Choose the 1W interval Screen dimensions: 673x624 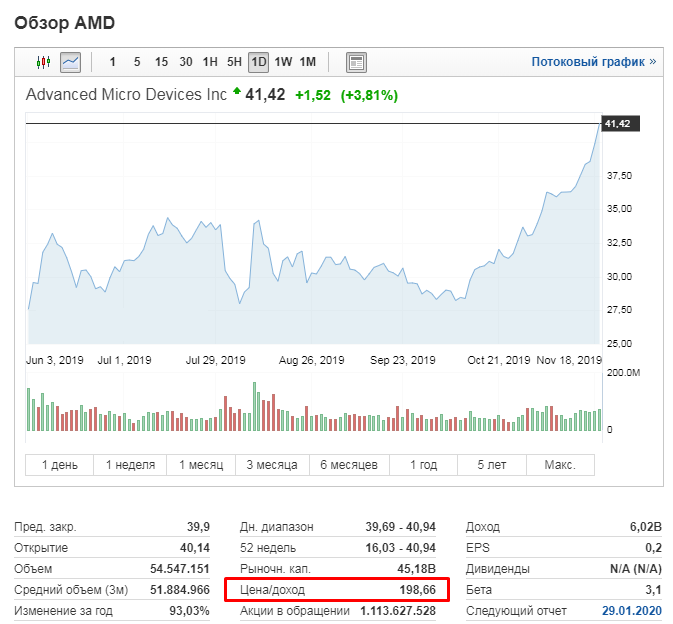pos(283,62)
